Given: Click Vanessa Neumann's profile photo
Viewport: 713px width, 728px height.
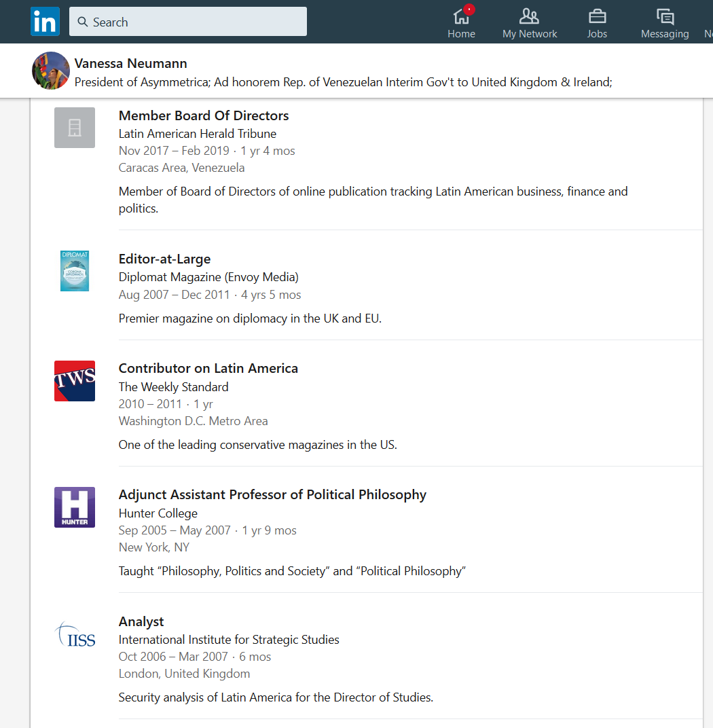Looking at the screenshot, I should [51, 71].
